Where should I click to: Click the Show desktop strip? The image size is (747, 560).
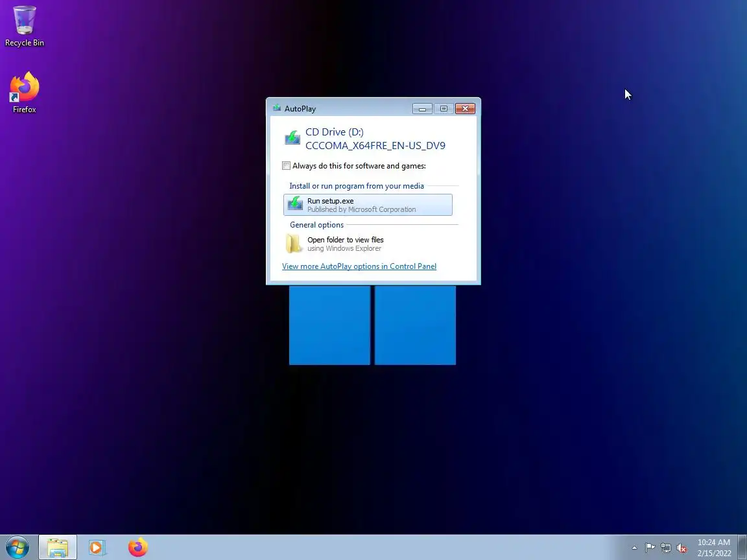coord(742,548)
